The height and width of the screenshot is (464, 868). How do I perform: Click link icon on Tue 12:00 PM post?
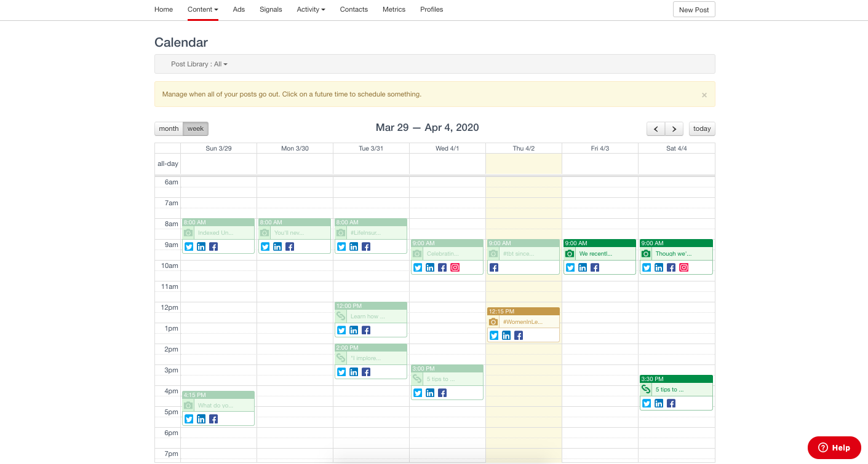click(341, 317)
